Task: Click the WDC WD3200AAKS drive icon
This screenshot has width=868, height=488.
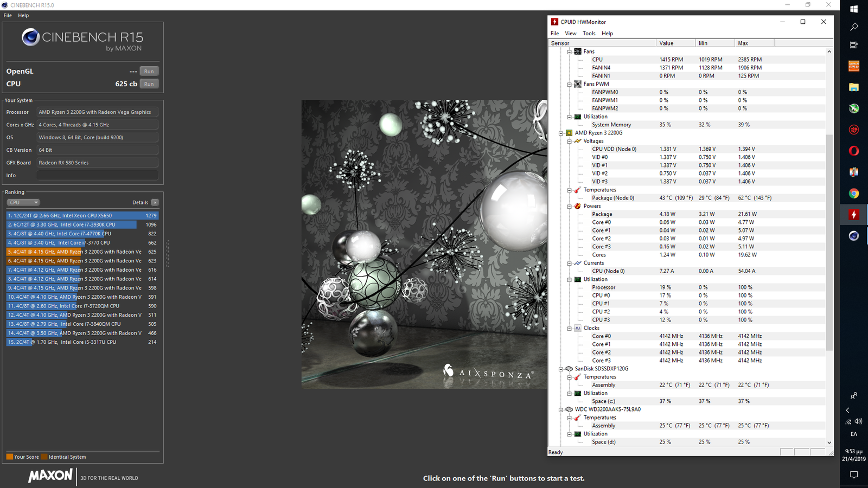Action: tap(569, 409)
